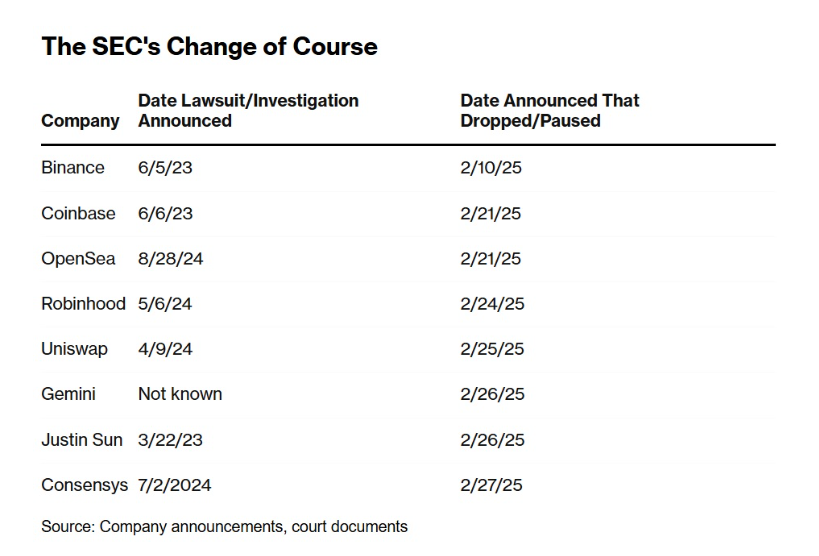Click the 2/10/25 dropped date
Viewport: 819px width, 556px height.
coord(491,168)
